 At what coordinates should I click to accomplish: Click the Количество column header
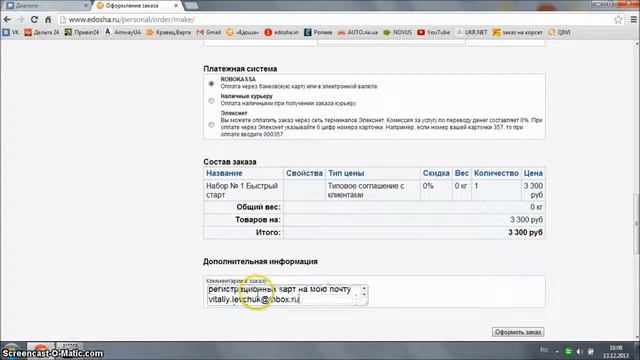click(496, 173)
